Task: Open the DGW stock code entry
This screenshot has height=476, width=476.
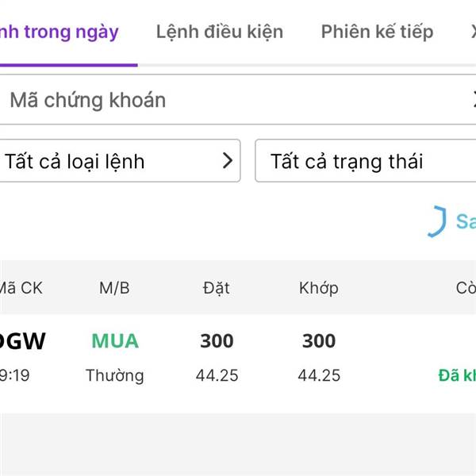Action: (22, 341)
